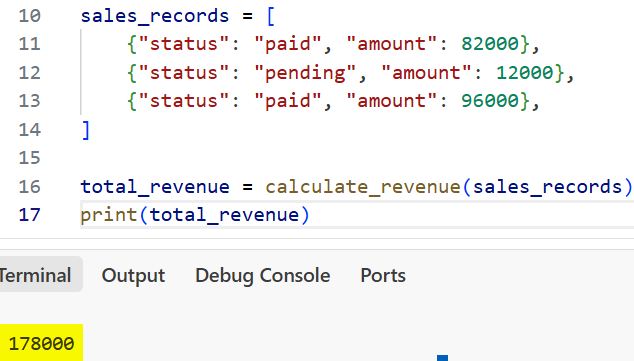Viewport: 634px width, 361px height.
Task: Click the "amount" key on line 12
Action: [x=426, y=73]
